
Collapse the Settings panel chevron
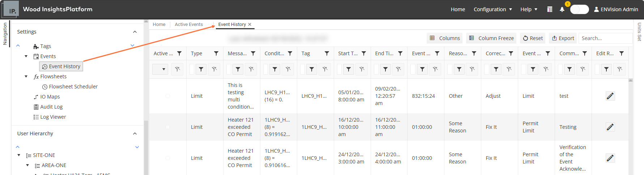[x=135, y=32]
